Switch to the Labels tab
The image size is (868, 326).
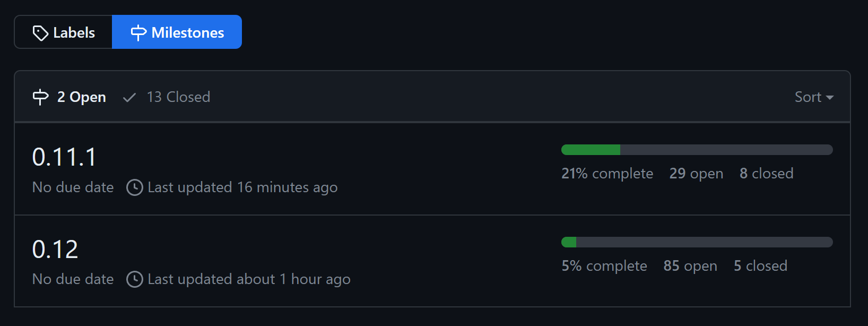[64, 32]
